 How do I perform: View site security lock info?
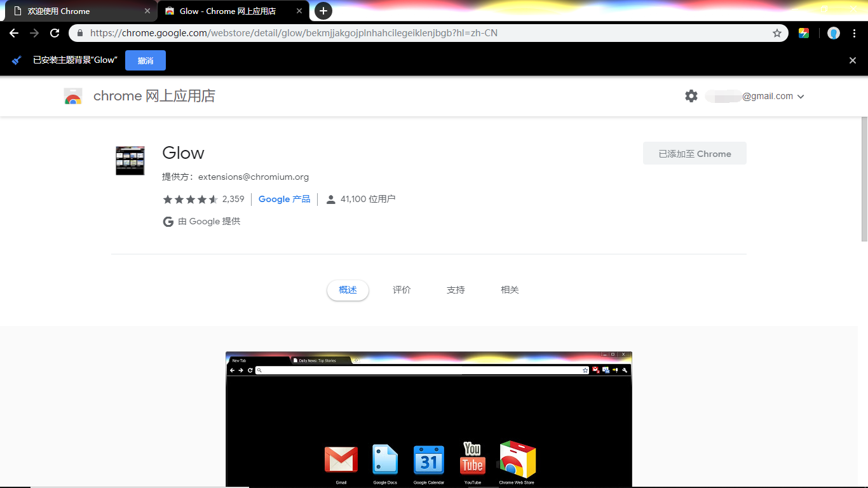(80, 33)
